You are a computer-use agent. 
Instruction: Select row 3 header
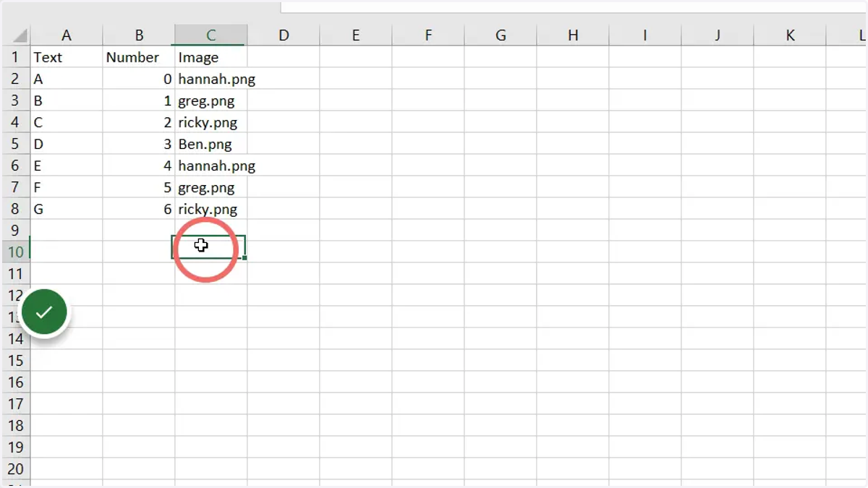point(16,100)
